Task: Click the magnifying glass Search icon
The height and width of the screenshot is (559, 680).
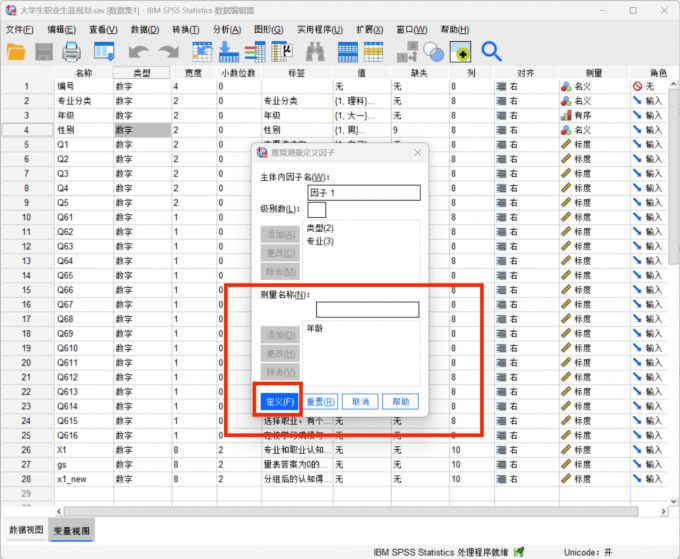Action: pos(491,51)
